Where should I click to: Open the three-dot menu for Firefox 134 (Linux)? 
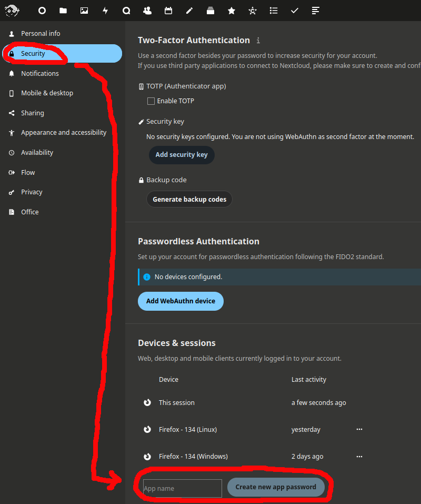(x=359, y=429)
